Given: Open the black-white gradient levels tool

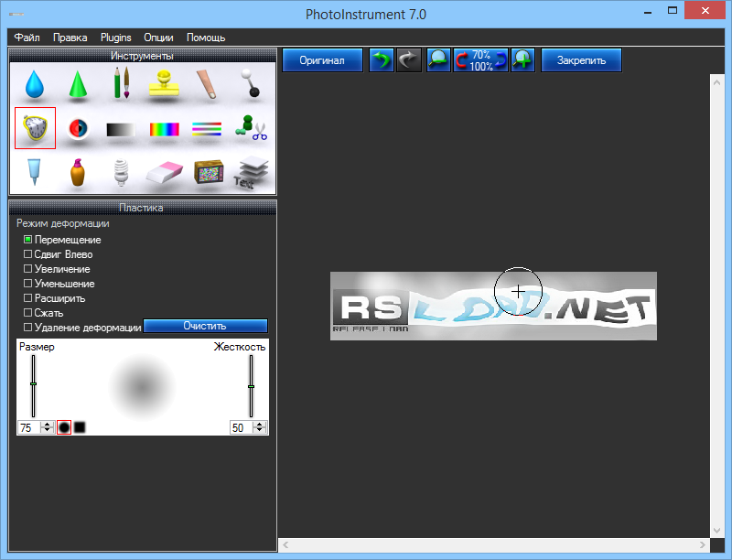Looking at the screenshot, I should (121, 129).
